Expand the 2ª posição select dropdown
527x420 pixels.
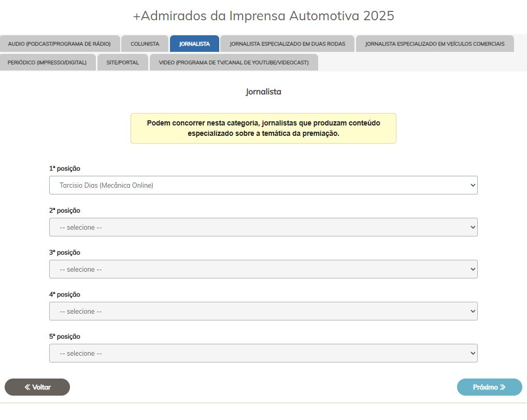pos(263,227)
